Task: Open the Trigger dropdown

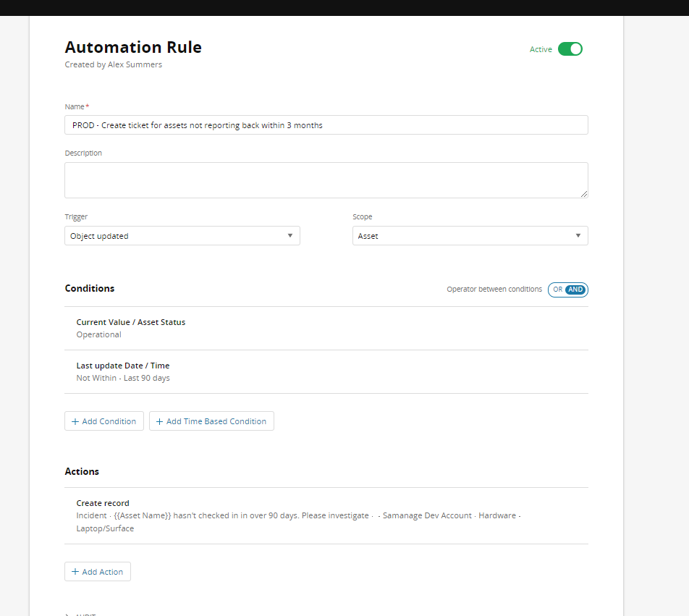Action: pos(182,236)
